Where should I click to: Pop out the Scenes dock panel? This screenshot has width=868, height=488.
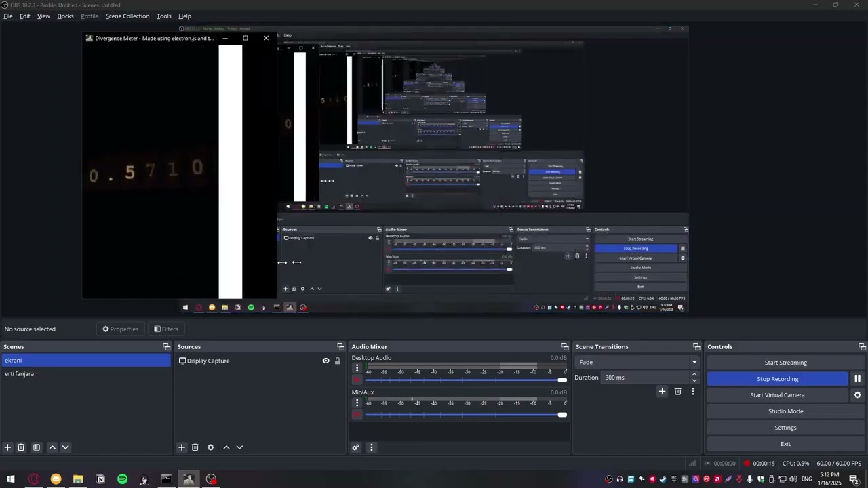click(166, 346)
